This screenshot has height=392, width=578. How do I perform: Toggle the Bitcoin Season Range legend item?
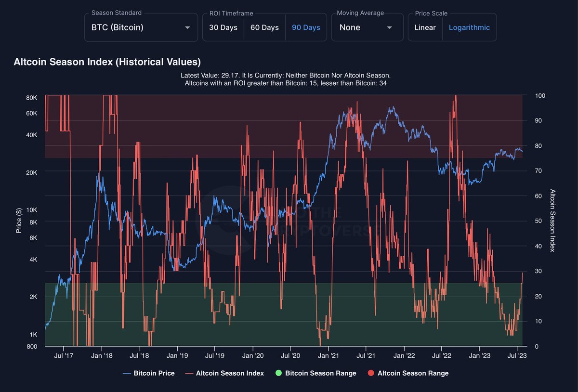pyautogui.click(x=315, y=373)
